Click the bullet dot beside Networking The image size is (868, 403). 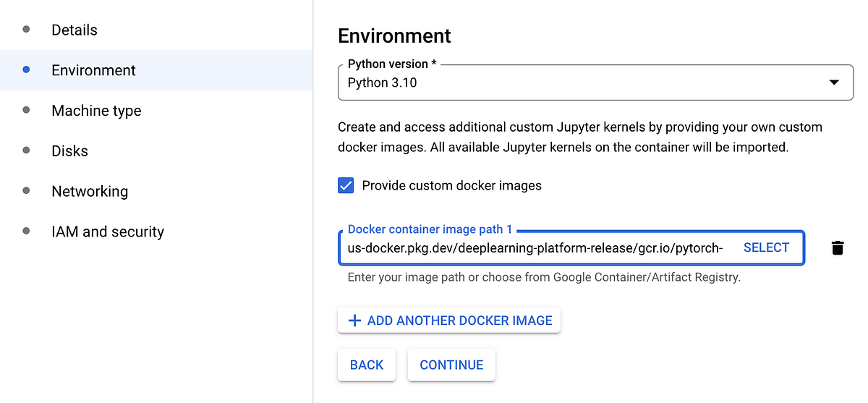(x=27, y=191)
